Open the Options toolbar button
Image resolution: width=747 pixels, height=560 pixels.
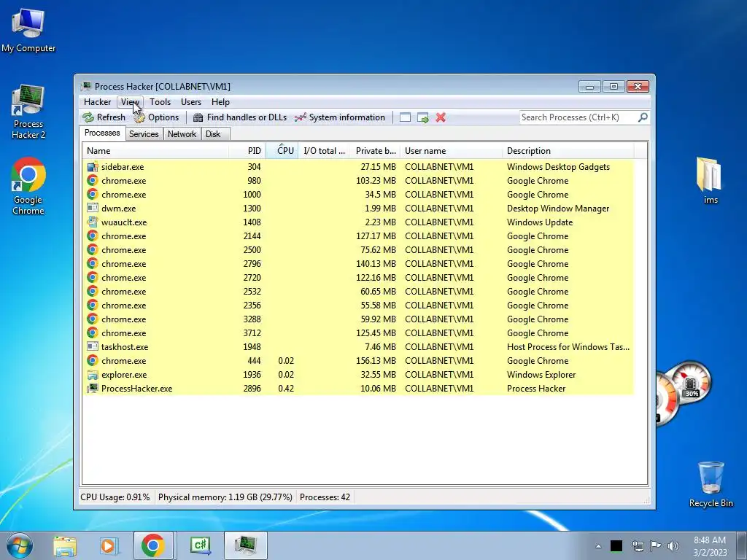(157, 117)
